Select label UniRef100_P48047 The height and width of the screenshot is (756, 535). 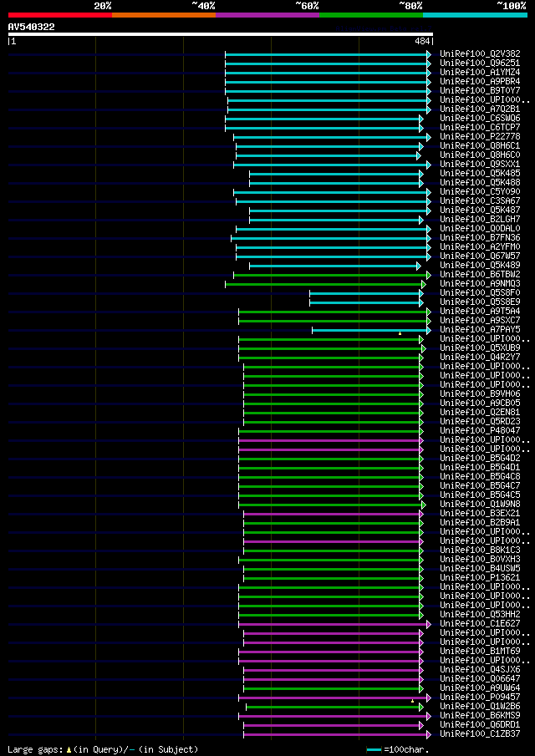[480, 430]
